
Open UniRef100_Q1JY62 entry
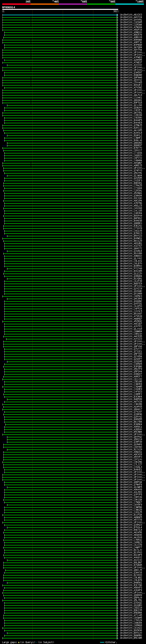(131, 259)
